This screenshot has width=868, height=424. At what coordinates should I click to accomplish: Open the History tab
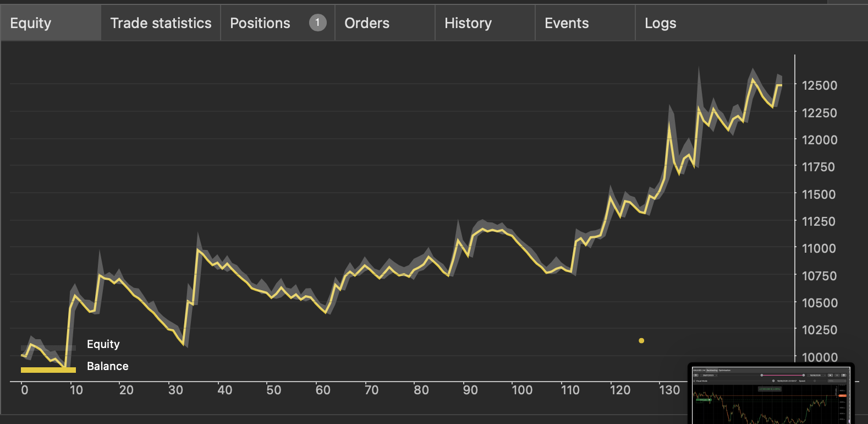coord(485,23)
